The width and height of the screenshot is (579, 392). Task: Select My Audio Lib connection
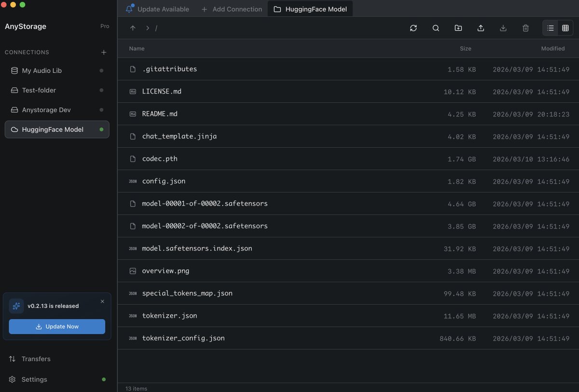[x=57, y=70]
